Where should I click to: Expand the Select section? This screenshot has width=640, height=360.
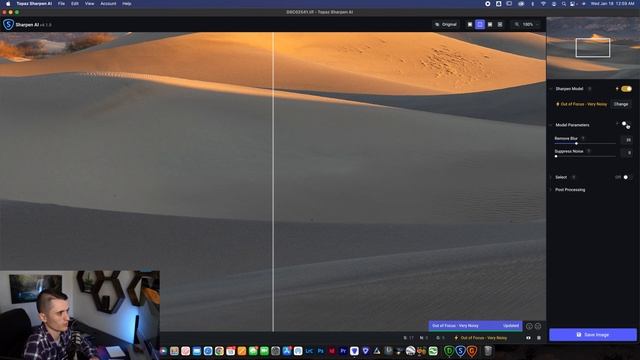pyautogui.click(x=551, y=177)
